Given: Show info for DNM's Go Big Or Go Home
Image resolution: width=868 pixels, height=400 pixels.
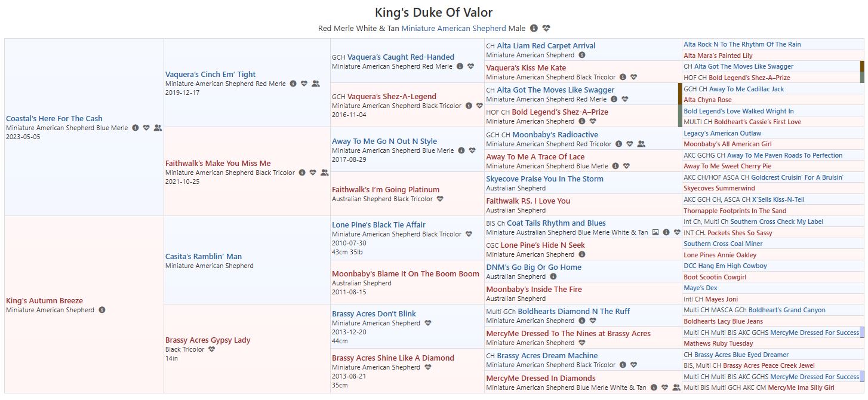Looking at the screenshot, I should (x=553, y=276).
